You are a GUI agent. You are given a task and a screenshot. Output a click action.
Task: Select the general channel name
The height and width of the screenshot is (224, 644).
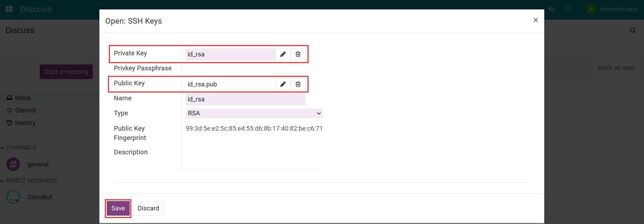pyautogui.click(x=38, y=164)
